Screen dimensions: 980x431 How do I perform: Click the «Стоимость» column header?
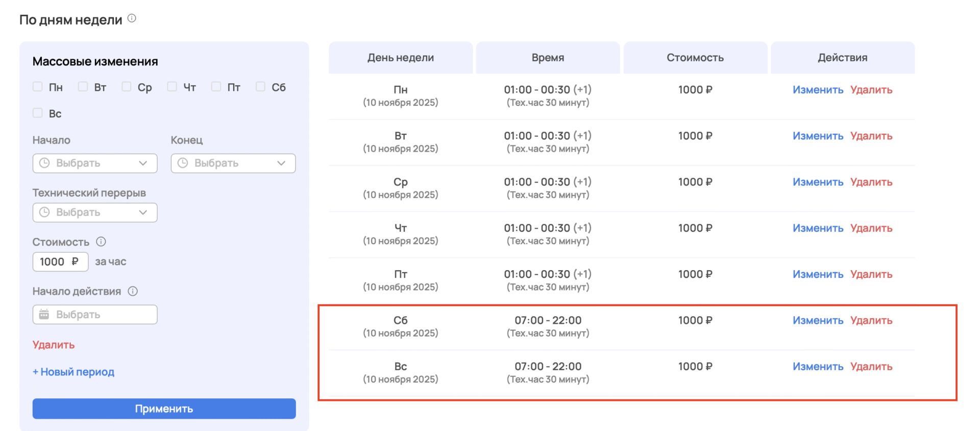pos(695,58)
